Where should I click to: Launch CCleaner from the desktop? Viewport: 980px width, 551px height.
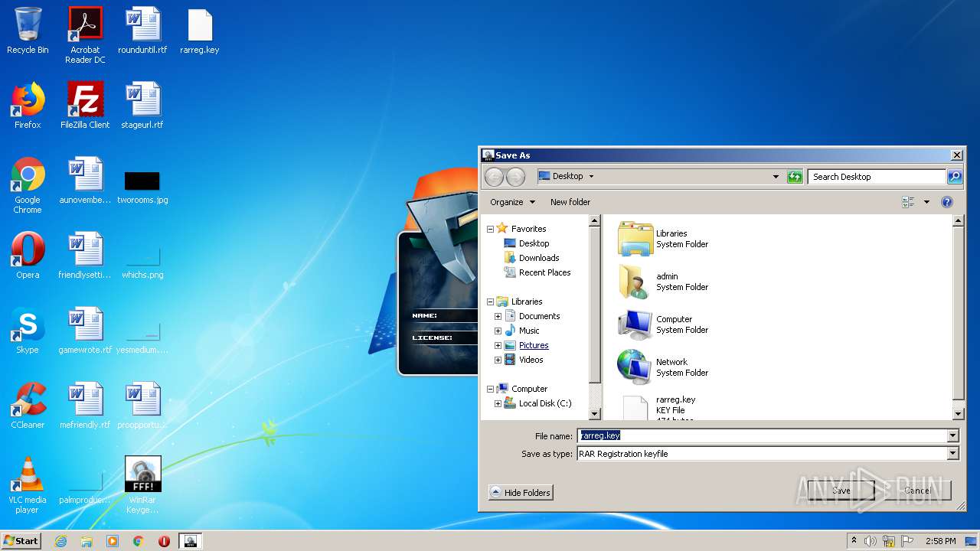tap(28, 407)
